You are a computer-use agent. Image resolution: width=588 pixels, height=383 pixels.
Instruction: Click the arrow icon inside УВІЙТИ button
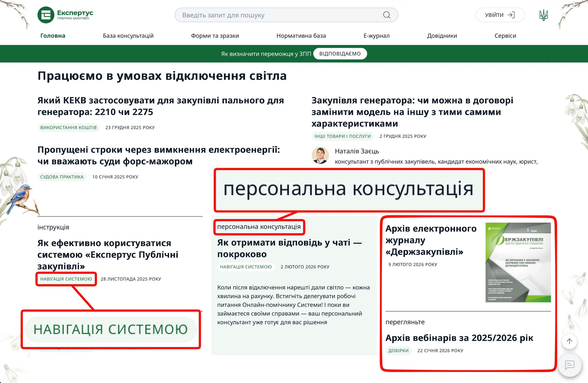pos(511,15)
